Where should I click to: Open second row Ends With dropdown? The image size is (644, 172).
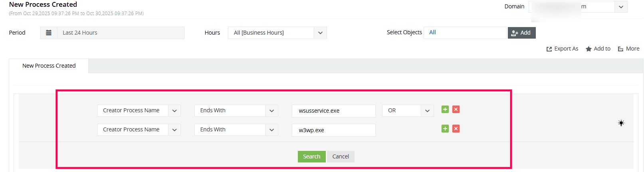coord(236,129)
